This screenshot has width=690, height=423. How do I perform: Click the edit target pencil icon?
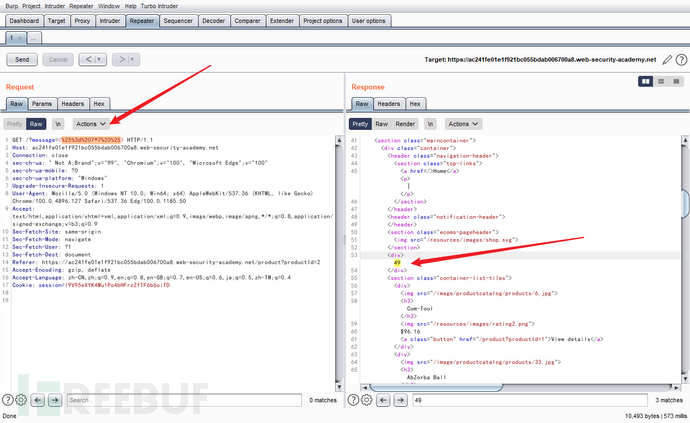pos(667,59)
